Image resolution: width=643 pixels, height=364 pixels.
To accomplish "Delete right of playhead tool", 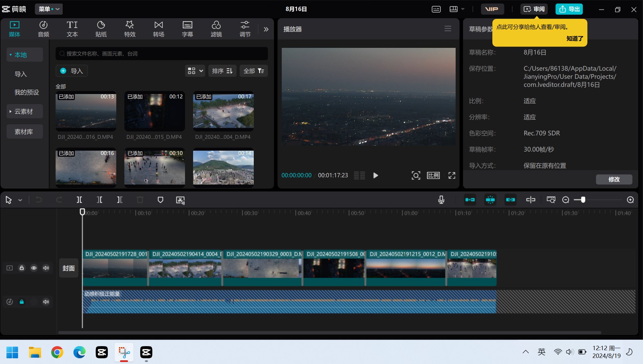I will pos(120,200).
